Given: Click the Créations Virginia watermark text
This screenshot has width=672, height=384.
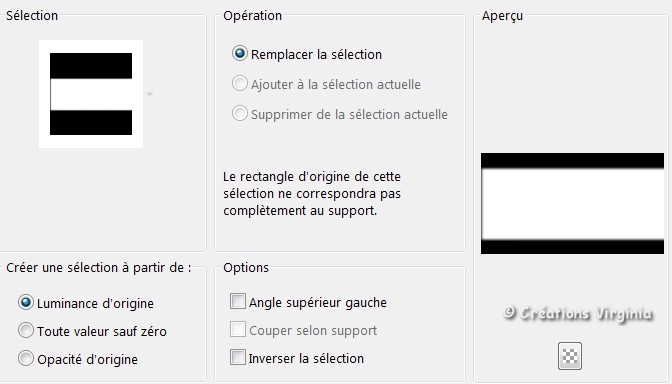Looking at the screenshot, I should tap(579, 314).
